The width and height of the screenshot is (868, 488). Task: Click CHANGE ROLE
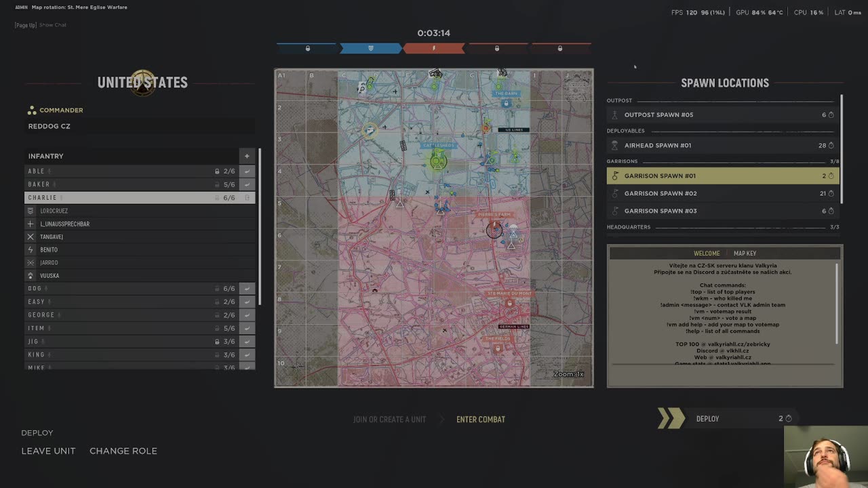[123, 451]
